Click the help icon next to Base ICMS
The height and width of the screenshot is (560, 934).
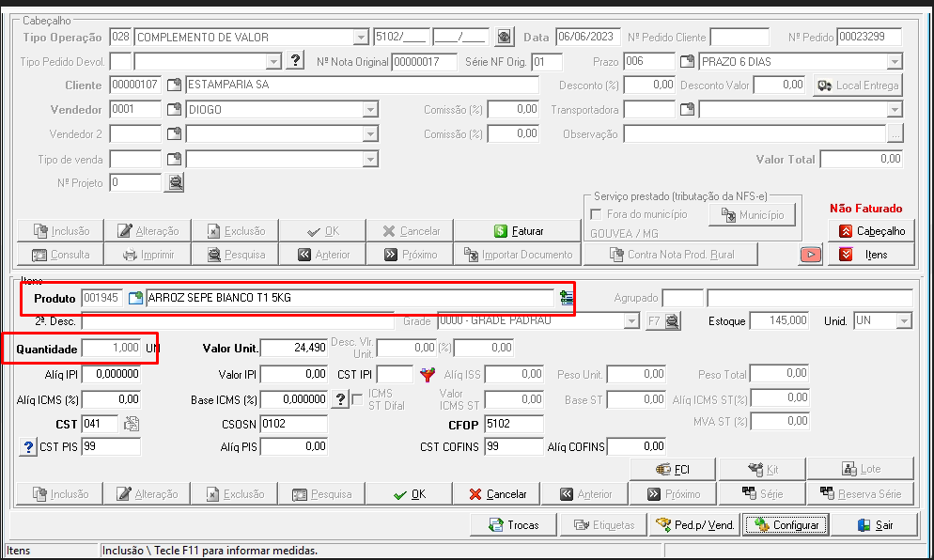pyautogui.click(x=339, y=399)
